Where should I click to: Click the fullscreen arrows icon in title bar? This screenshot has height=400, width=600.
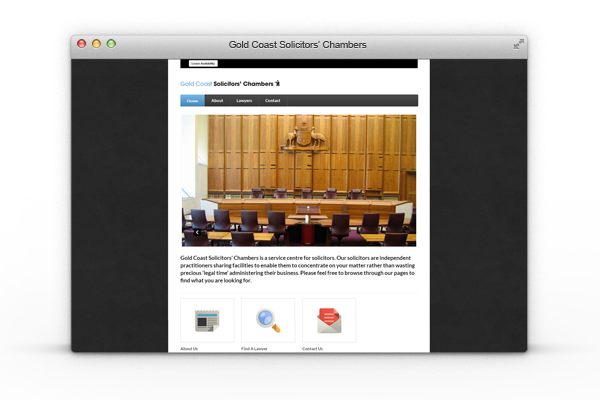518,44
